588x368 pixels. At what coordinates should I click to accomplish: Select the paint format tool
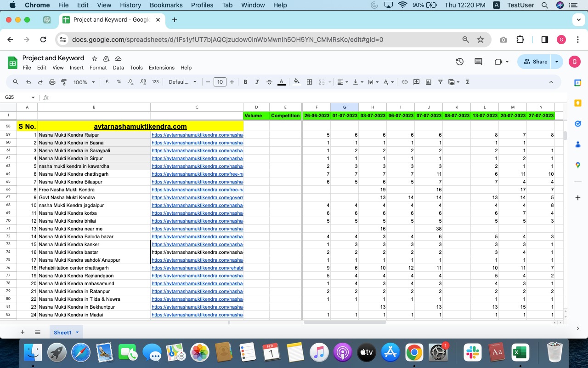[x=64, y=82]
